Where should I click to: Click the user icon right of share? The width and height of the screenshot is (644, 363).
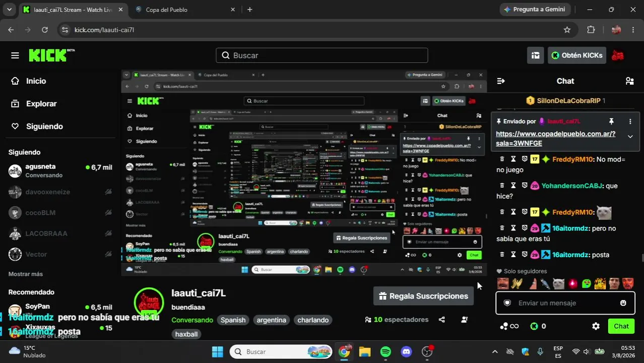[x=464, y=320]
